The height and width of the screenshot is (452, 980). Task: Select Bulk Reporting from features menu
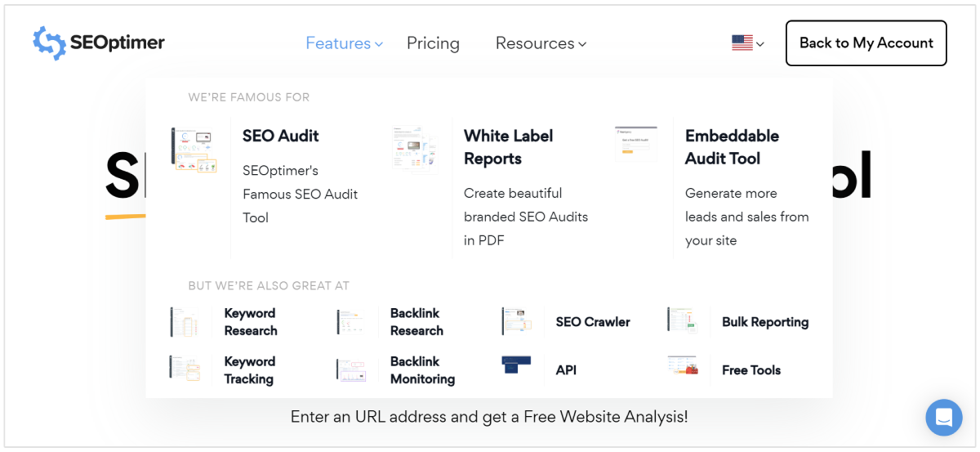765,322
